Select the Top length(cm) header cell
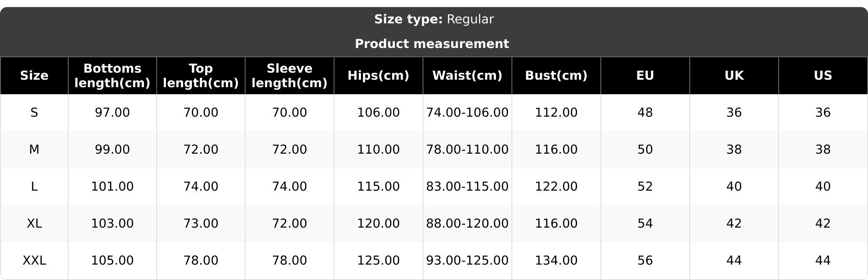The image size is (868, 280). [x=201, y=76]
